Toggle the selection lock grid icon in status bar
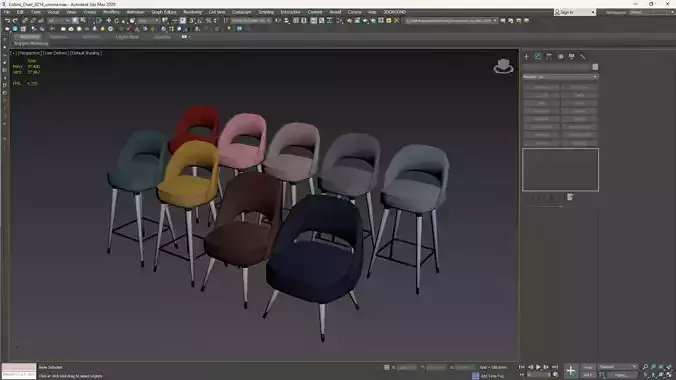 [x=387, y=367]
